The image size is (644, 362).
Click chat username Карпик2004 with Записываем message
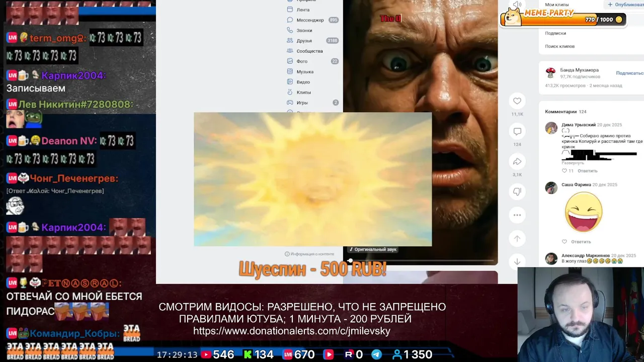73,75
